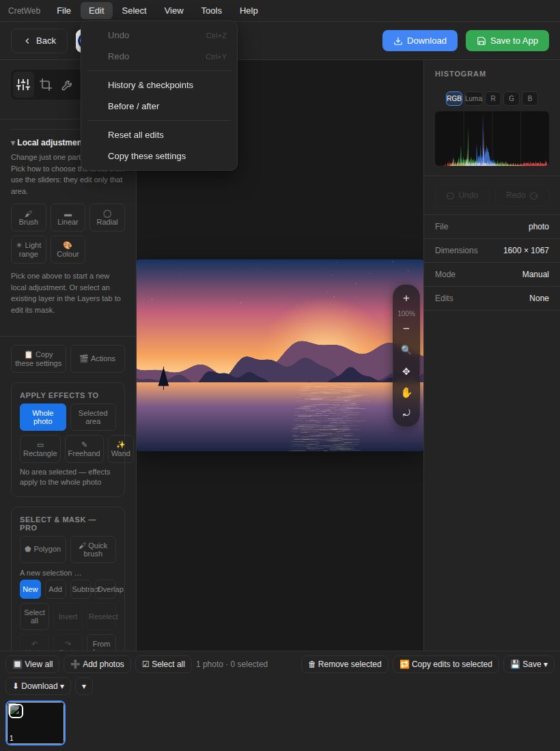Select the hand pan tool

pos(406,393)
